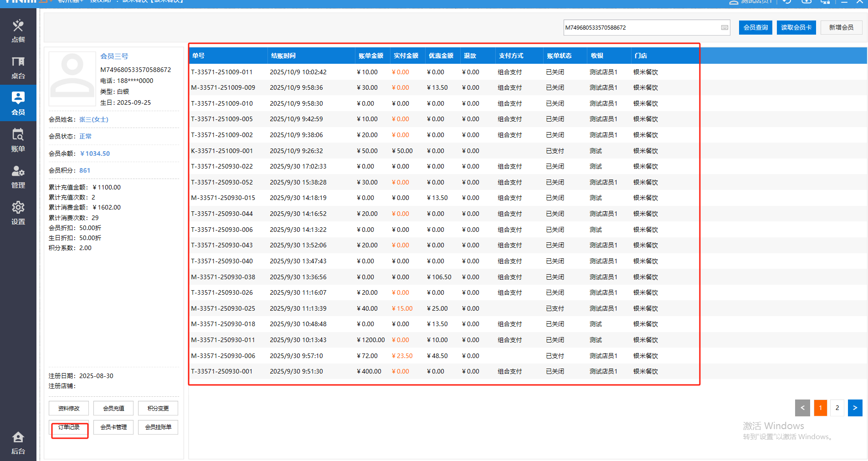Click the 会员查询 search button
The height and width of the screenshot is (461, 868).
click(x=755, y=28)
